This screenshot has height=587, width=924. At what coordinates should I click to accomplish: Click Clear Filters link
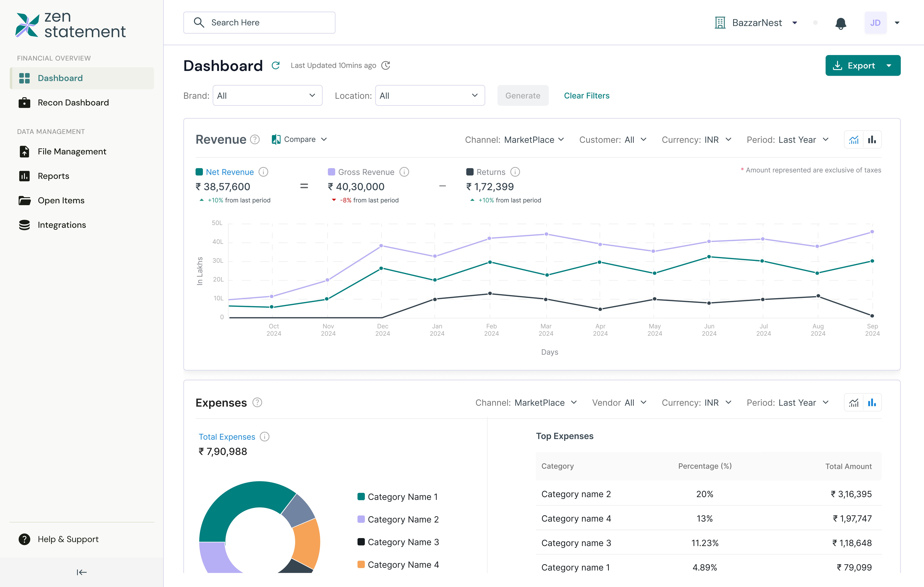point(586,96)
